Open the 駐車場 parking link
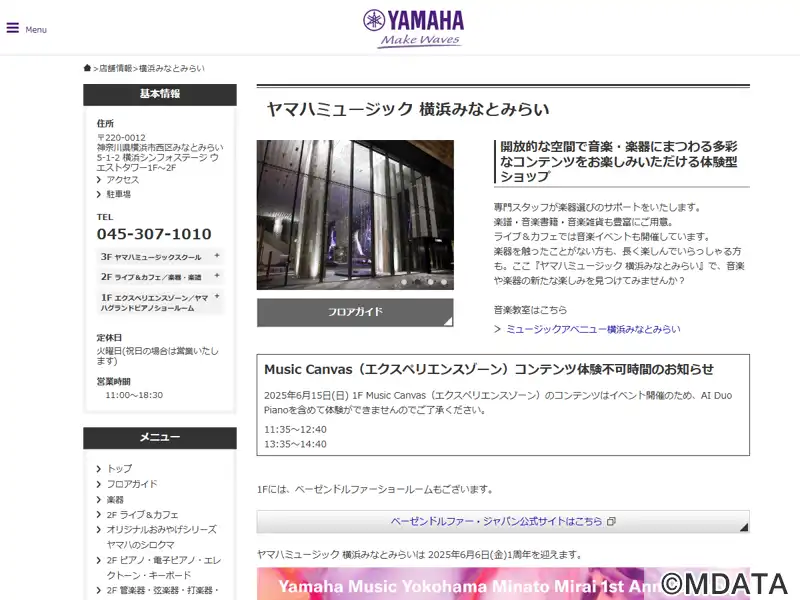This screenshot has width=800, height=600. pyautogui.click(x=118, y=194)
